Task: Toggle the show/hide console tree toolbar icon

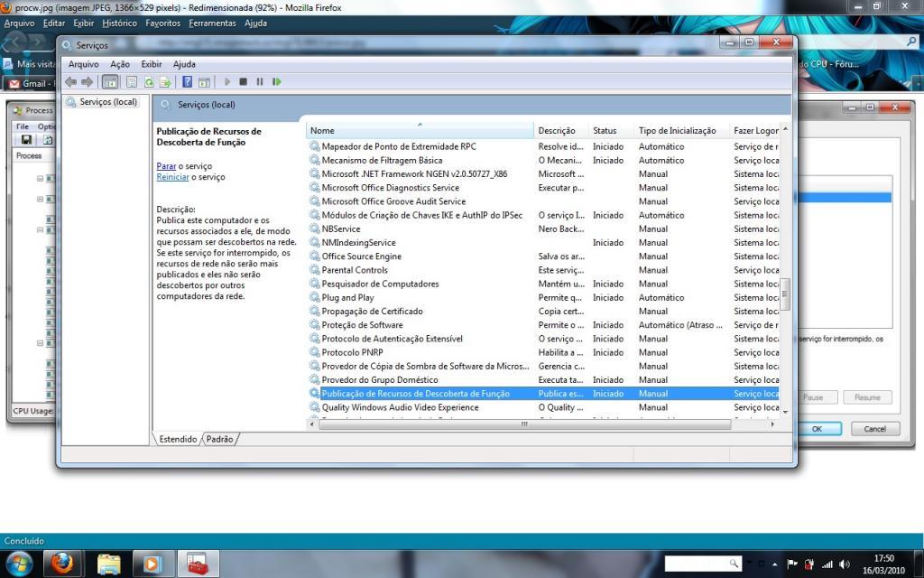Action: 110,82
